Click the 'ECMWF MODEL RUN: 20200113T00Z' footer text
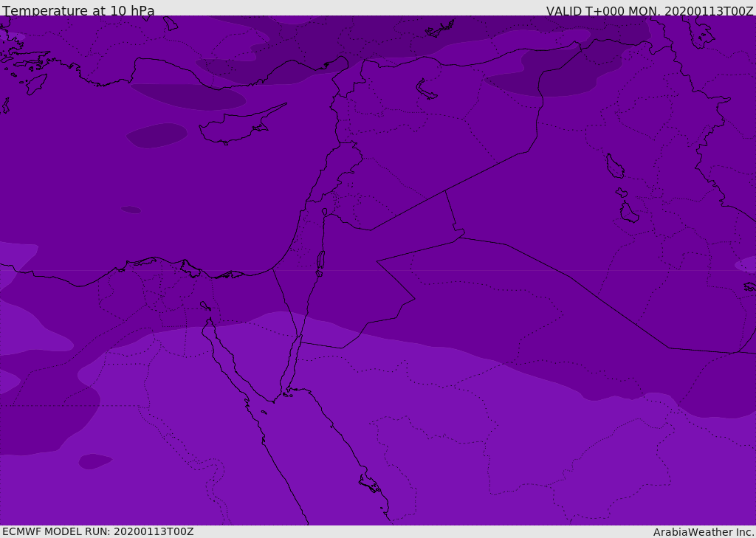The width and height of the screenshot is (756, 538). coord(98,531)
